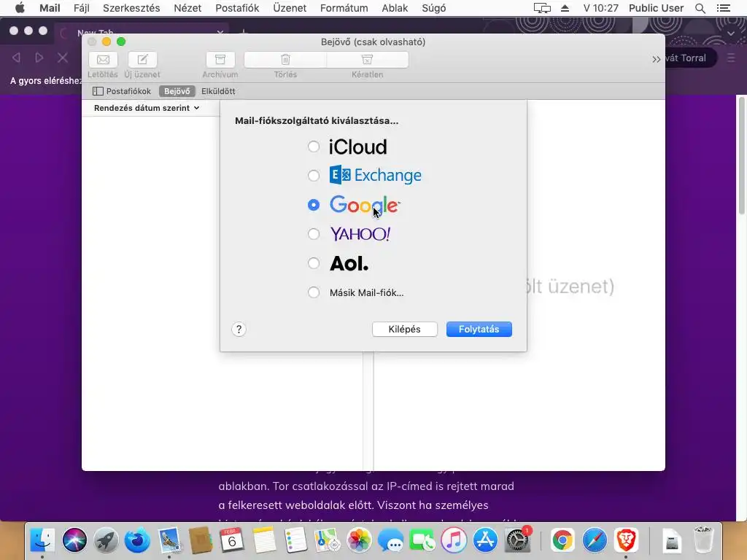
Task: Click the Kéretlen junk icon
Action: coord(368,60)
